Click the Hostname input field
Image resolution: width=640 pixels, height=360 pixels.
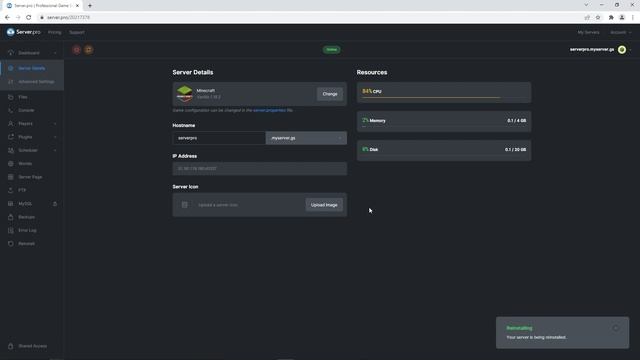pyautogui.click(x=219, y=138)
